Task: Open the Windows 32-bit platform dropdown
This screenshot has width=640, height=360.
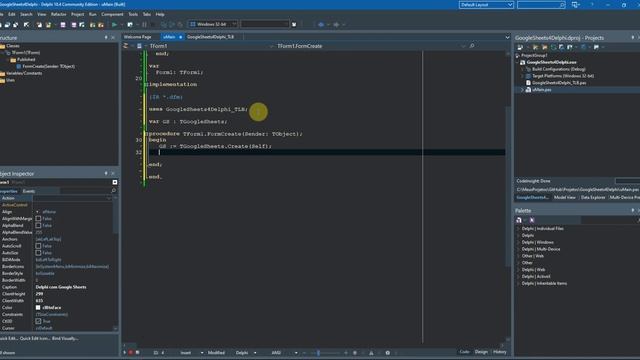Action: (213, 24)
